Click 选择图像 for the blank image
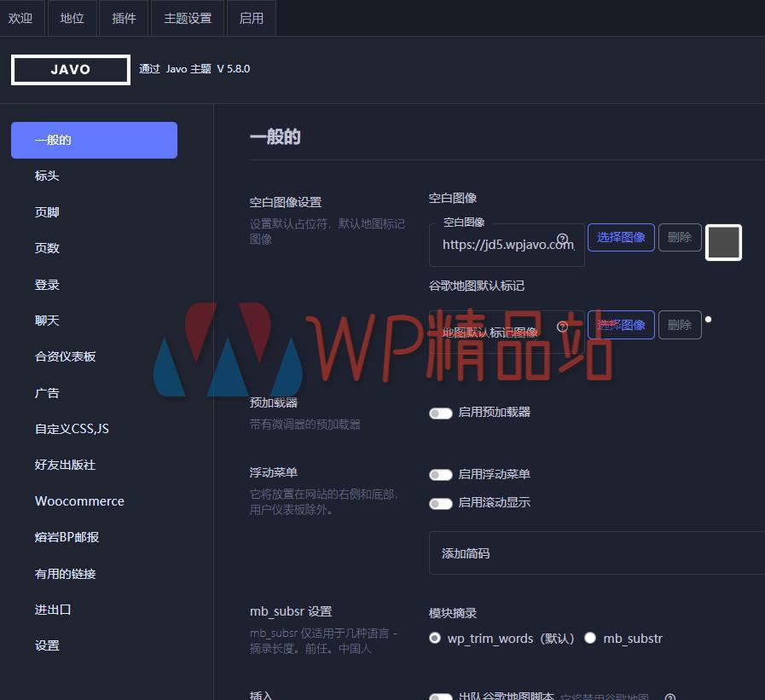Image resolution: width=765 pixels, height=700 pixels. coord(620,237)
